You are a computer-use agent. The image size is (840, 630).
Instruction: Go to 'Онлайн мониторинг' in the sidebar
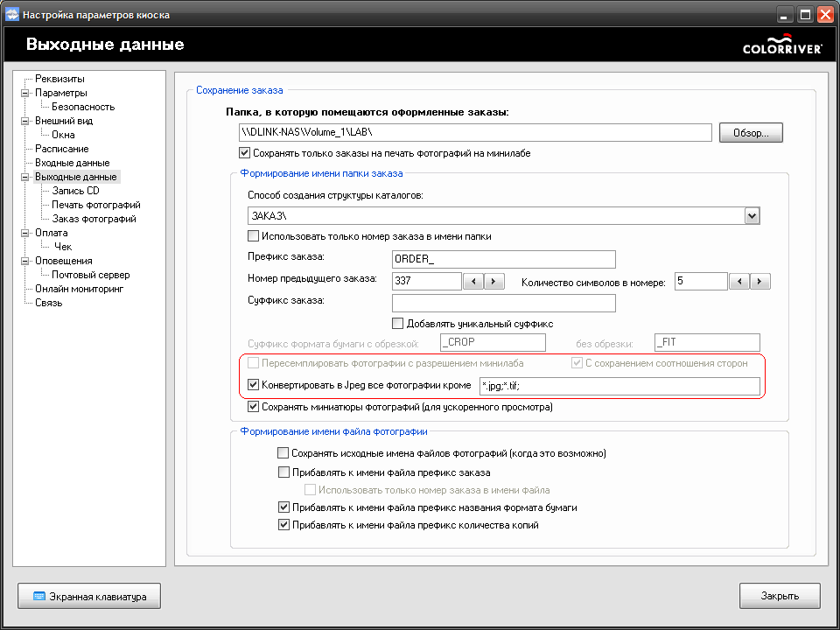pos(79,289)
